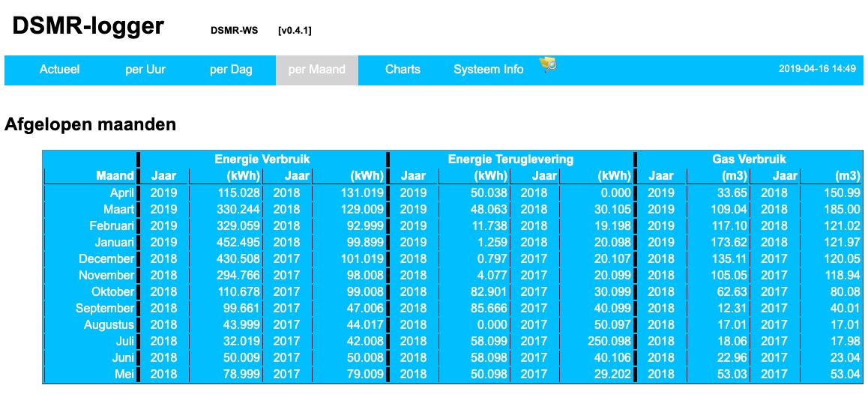
Task: Click the 452.495 kWh value for Januari
Action: pos(238,242)
